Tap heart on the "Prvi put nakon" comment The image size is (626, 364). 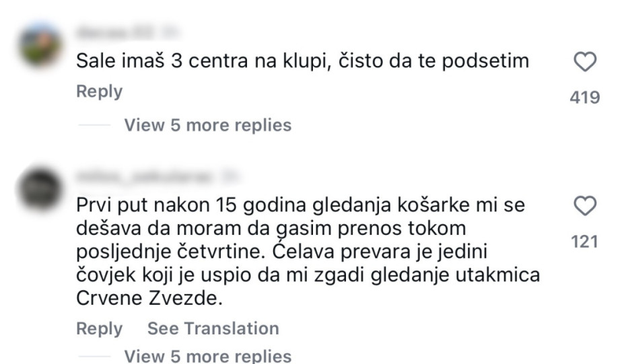point(585,205)
